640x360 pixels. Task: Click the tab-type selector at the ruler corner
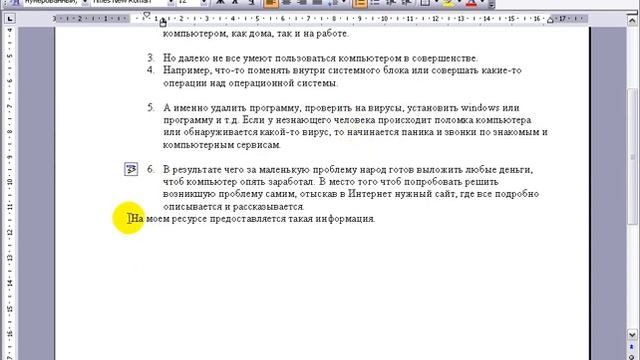click(10, 19)
